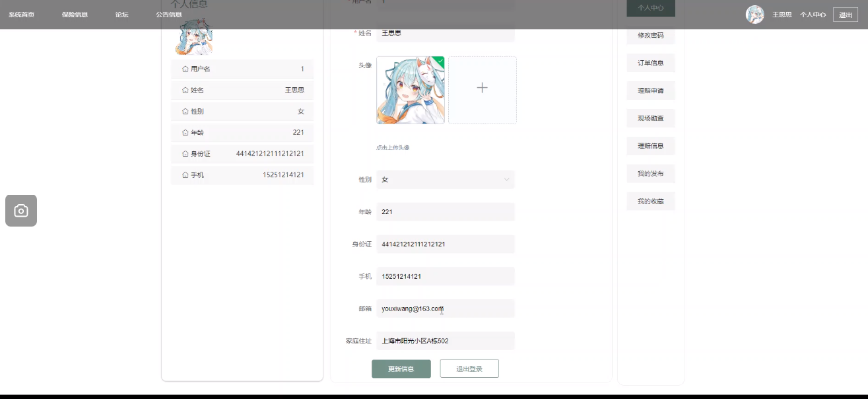Click the plus icon to upload avatar
868x399 pixels.
(x=482, y=87)
